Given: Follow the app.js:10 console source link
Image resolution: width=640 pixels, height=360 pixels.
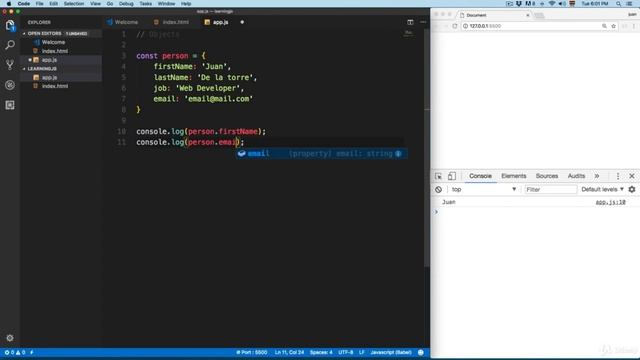Looking at the screenshot, I should click(610, 202).
